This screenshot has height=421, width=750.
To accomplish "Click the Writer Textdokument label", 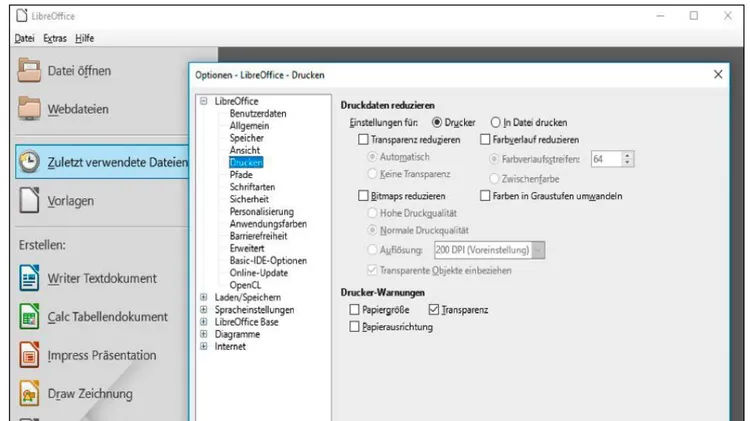I will [x=102, y=278].
